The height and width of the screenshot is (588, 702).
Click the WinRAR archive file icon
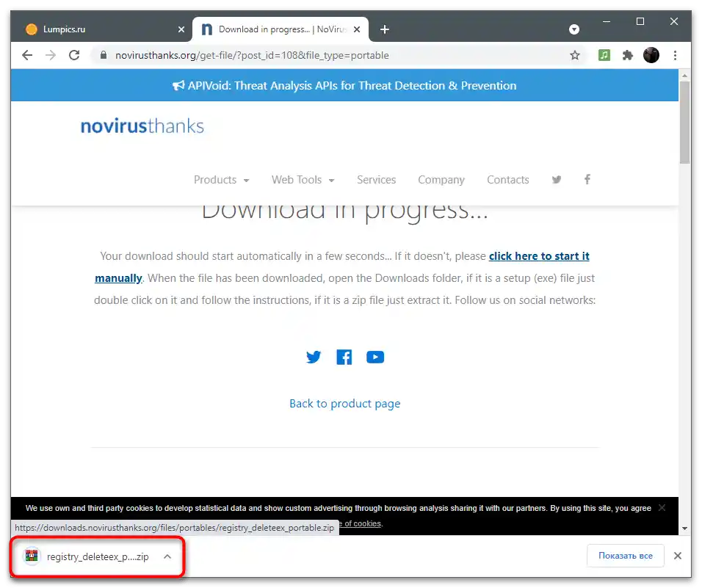[32, 556]
